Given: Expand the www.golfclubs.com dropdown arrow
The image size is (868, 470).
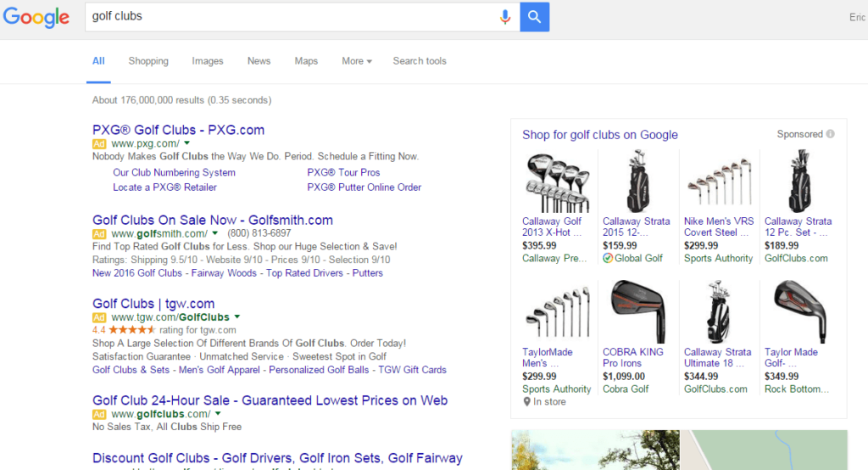Looking at the screenshot, I should (x=218, y=413).
